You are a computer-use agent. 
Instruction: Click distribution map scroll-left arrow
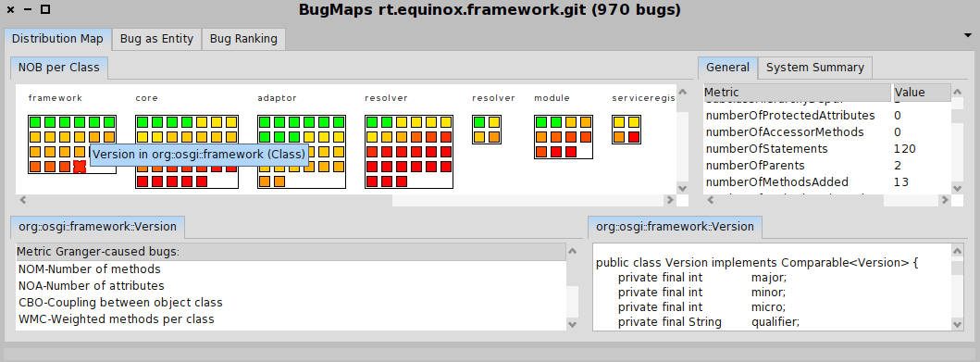23,200
